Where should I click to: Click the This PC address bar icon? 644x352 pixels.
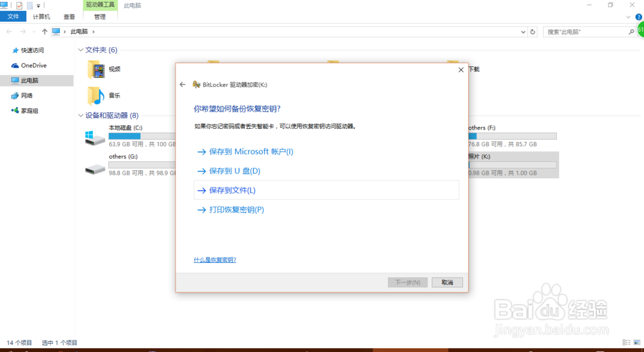[56, 32]
